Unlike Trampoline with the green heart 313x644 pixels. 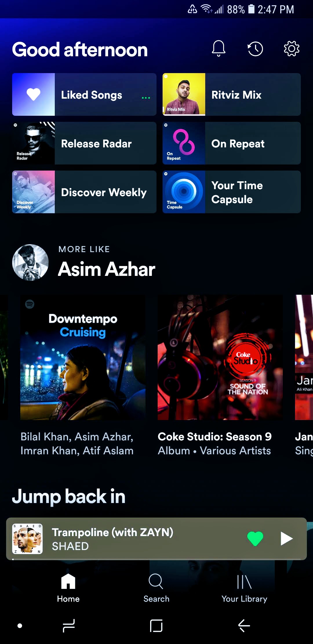(255, 539)
